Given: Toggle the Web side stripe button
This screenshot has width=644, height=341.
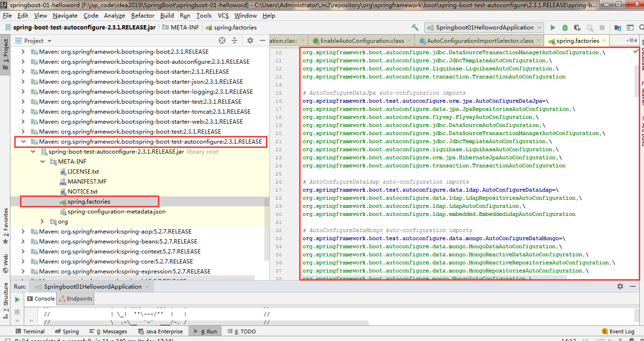Looking at the screenshot, I should click(5, 263).
